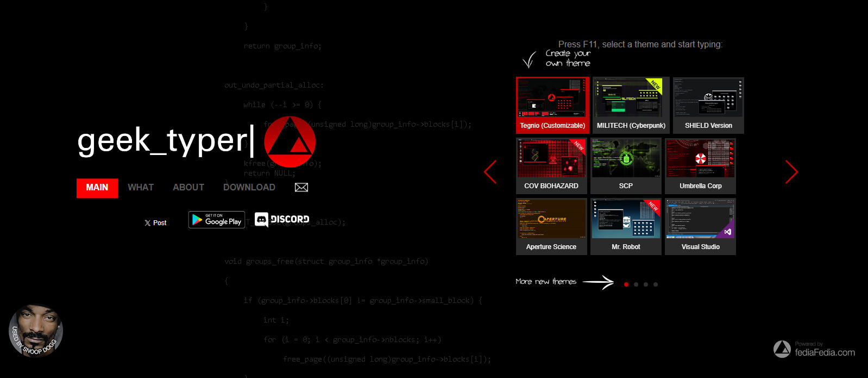Choose the MILITECH (Cyberpunk) theme

pyautogui.click(x=631, y=106)
